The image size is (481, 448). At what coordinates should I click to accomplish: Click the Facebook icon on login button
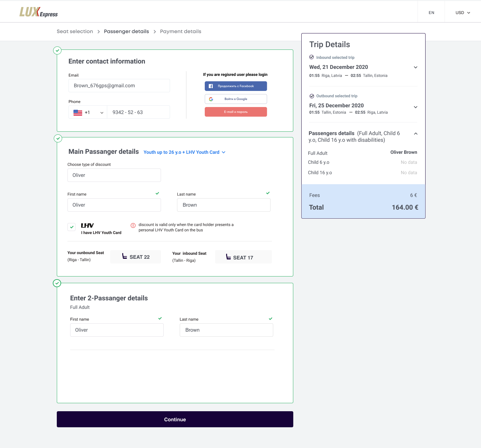[211, 86]
